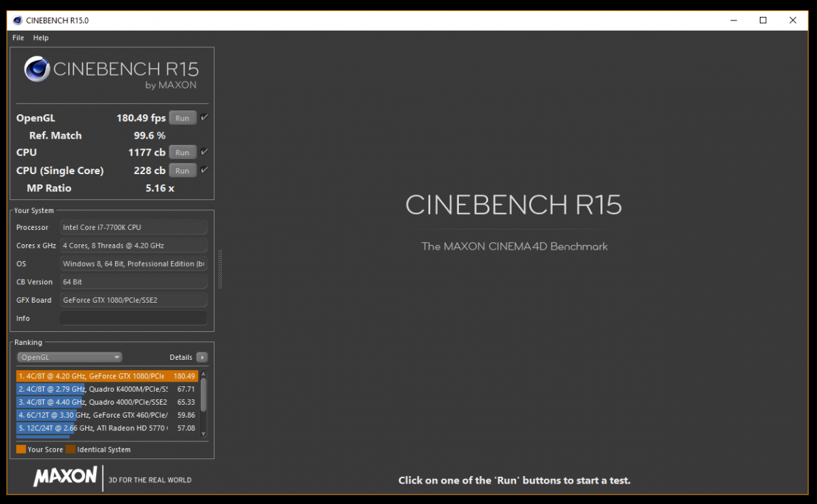
Task: Select ranking row 2 Quadro K4000M
Action: pos(107,389)
